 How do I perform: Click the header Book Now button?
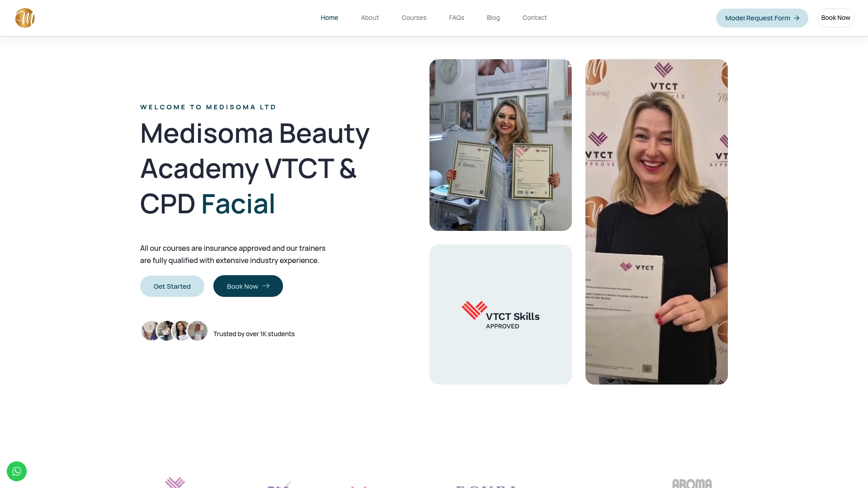click(835, 18)
